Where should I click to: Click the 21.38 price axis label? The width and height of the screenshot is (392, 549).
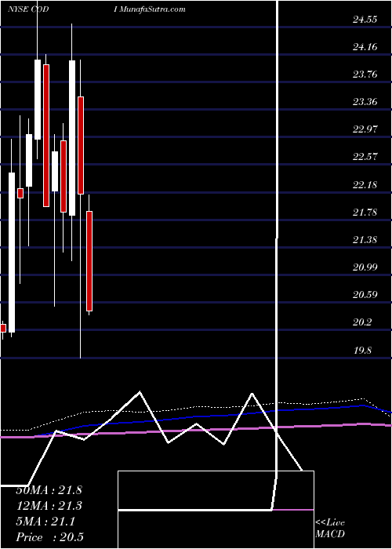[365, 240]
